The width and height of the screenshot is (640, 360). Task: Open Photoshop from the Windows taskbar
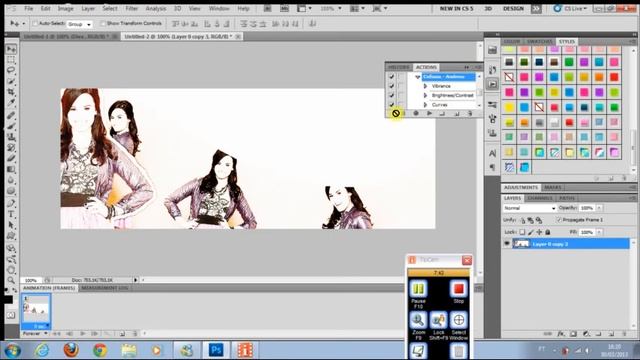point(216,350)
